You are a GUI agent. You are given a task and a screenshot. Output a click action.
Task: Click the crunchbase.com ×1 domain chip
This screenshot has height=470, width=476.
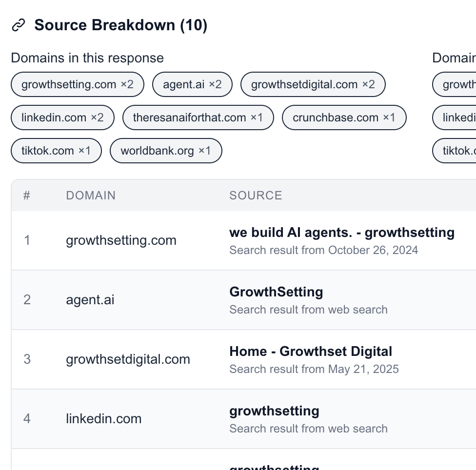(344, 117)
